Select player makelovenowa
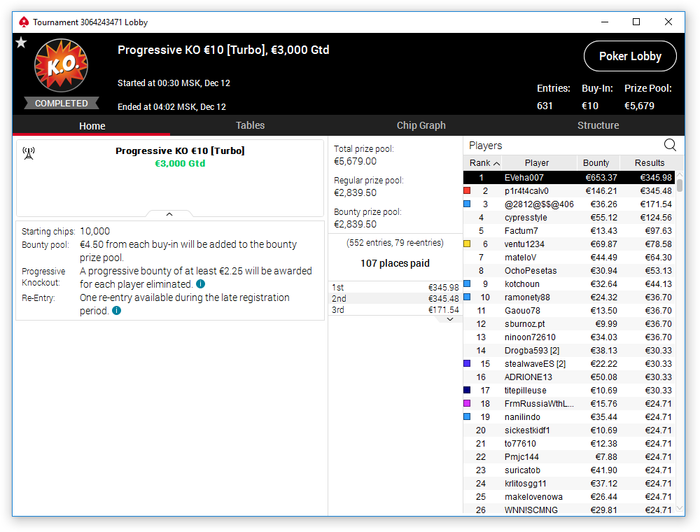Image resolution: width=700 pixels, height=532 pixels. (569, 496)
